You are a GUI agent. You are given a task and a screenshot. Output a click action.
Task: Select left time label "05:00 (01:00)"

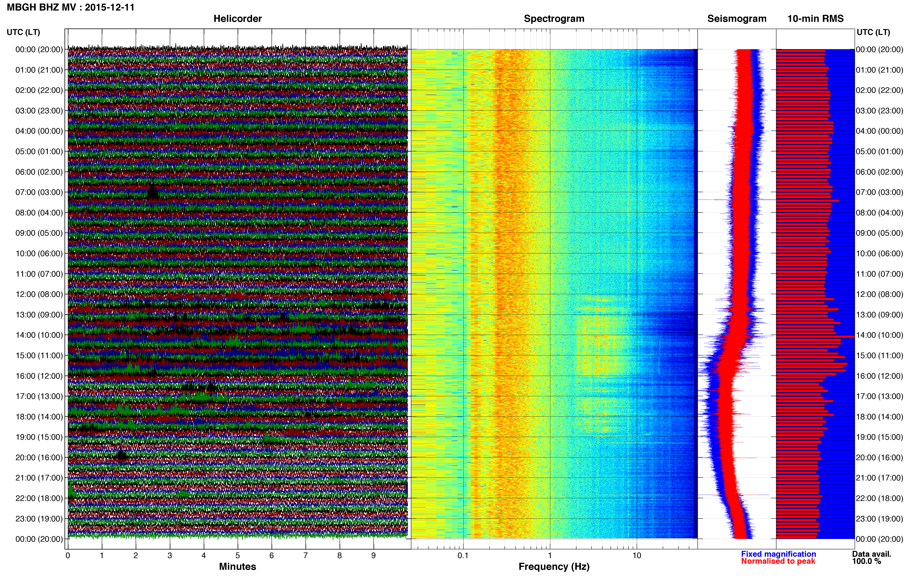39,151
